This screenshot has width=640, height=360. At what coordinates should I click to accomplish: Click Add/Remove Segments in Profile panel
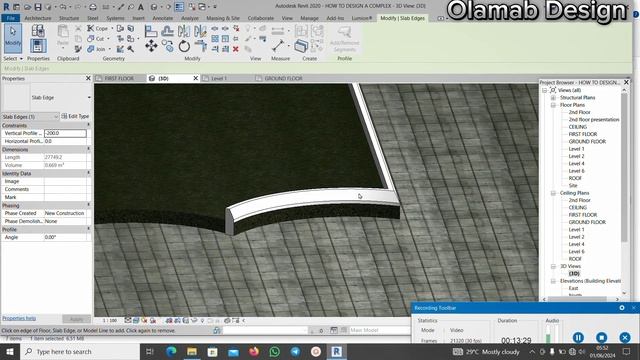click(344, 39)
